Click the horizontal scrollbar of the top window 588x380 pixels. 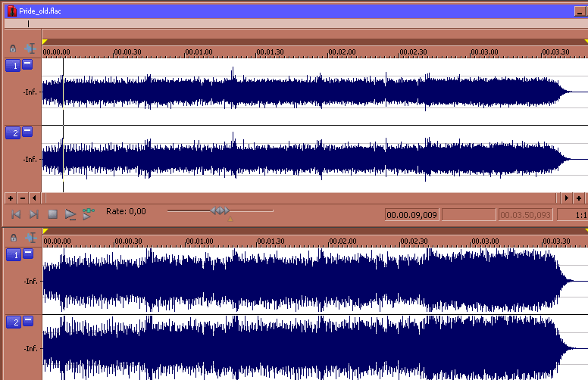point(300,198)
